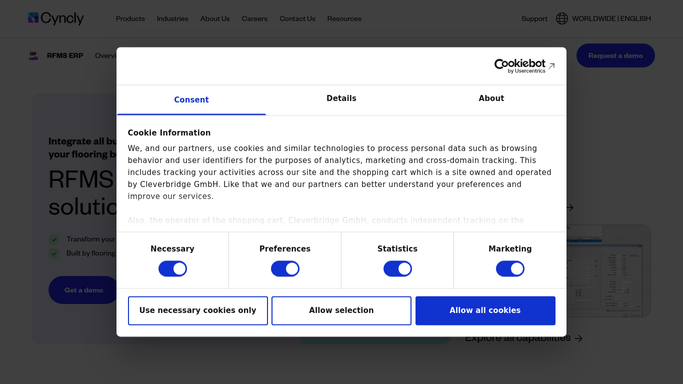Viewport: 683px width, 384px height.
Task: Open the Products menu
Action: [130, 19]
